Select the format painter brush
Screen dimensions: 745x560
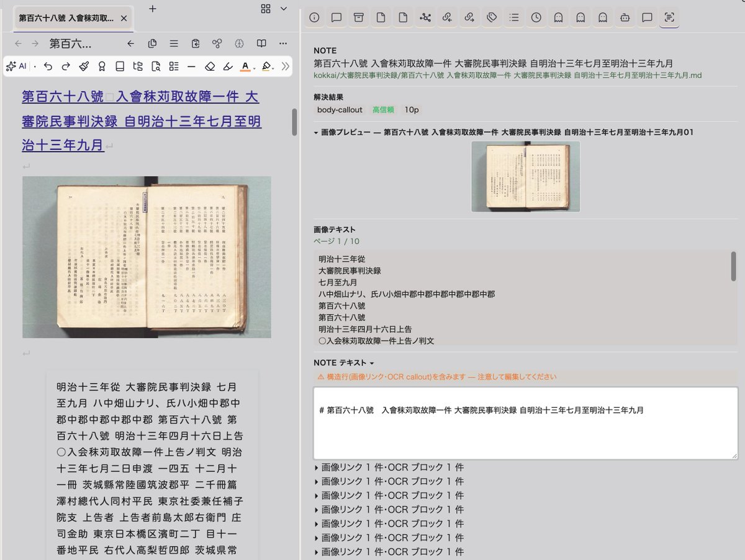pyautogui.click(x=84, y=66)
